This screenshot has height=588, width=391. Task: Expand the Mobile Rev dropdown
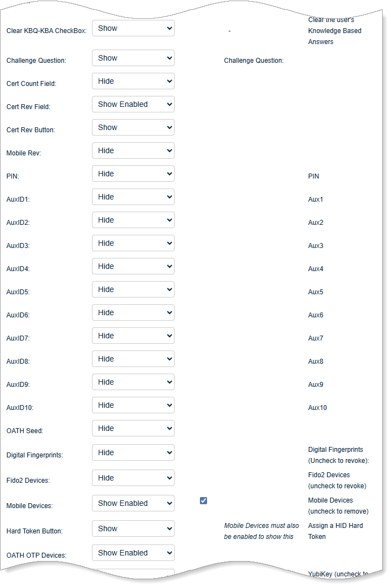(x=133, y=150)
